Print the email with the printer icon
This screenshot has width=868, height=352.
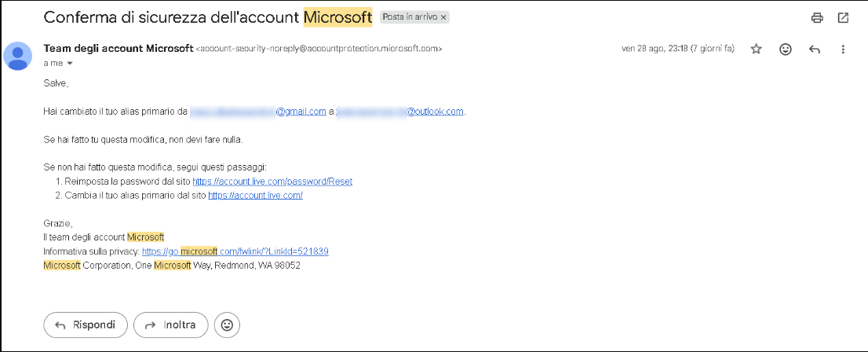coord(817,18)
